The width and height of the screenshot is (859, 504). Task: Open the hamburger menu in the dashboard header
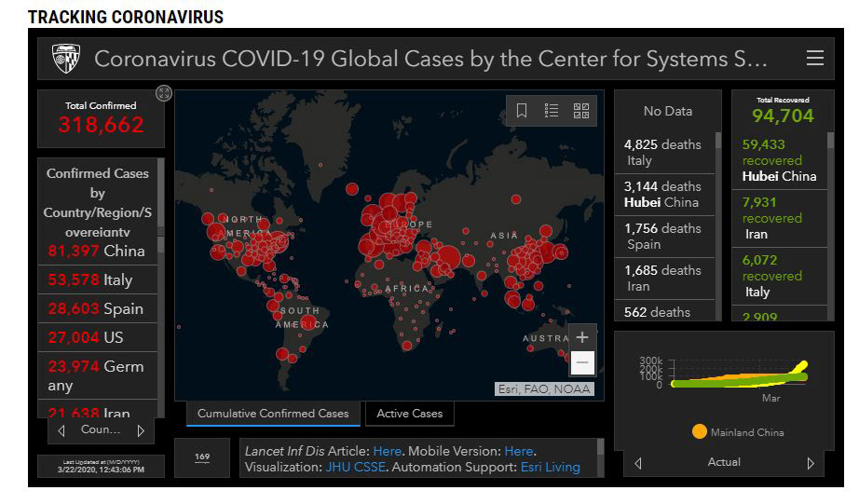(x=814, y=58)
